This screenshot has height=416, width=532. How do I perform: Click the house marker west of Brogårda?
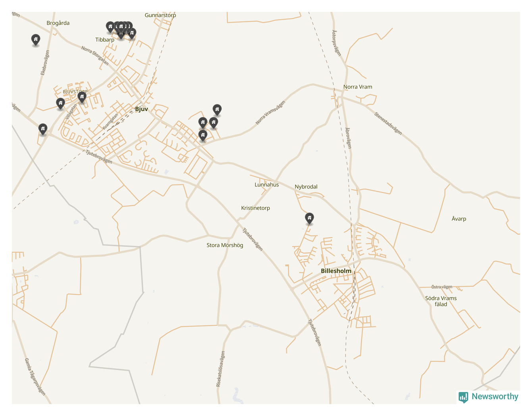click(36, 39)
